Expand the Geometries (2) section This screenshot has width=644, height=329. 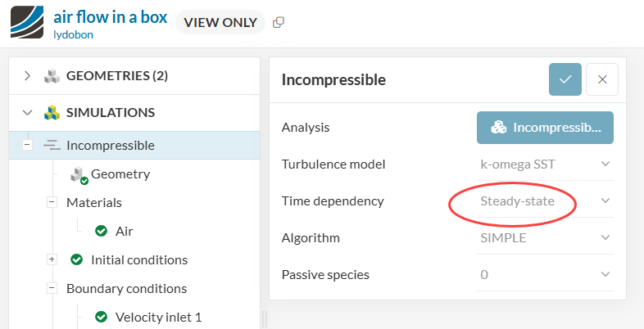27,76
